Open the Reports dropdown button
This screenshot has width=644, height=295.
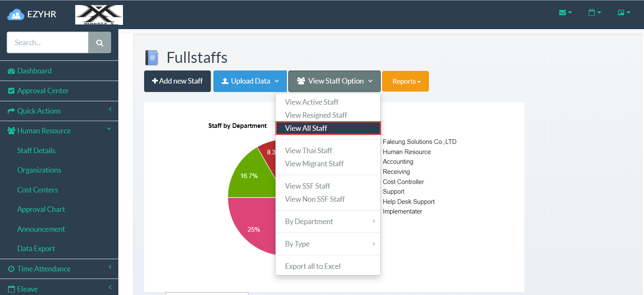405,81
